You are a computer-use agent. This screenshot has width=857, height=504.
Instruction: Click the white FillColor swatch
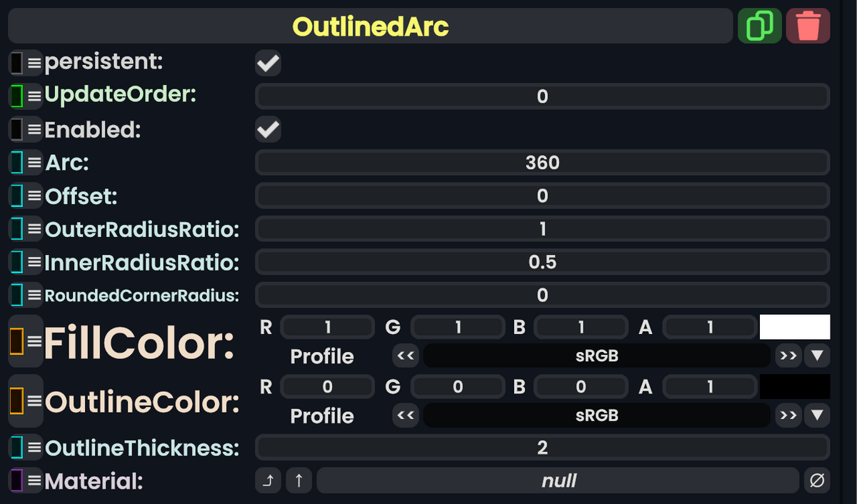(x=796, y=326)
